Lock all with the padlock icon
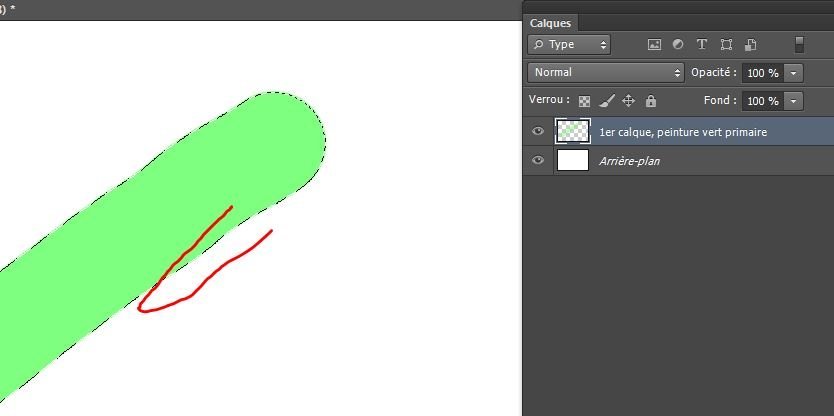The height and width of the screenshot is (416, 834). pyautogui.click(x=651, y=101)
